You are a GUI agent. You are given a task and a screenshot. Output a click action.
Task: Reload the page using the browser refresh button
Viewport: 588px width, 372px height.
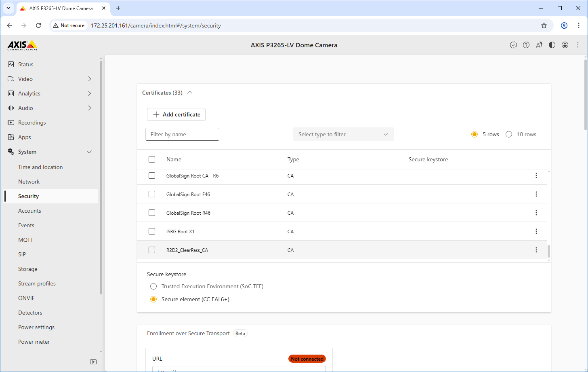pyautogui.click(x=38, y=25)
